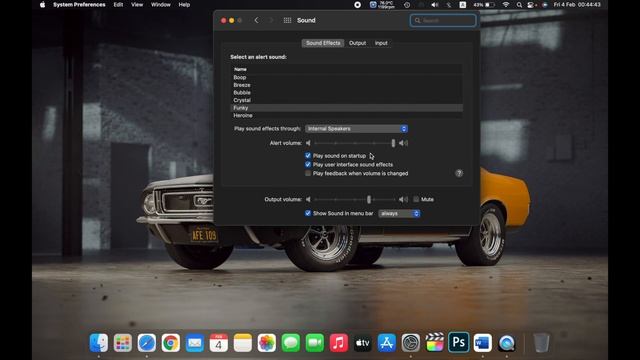Viewport: 640px width, 360px height.
Task: Toggle Play user interface sound effects
Action: [308, 164]
